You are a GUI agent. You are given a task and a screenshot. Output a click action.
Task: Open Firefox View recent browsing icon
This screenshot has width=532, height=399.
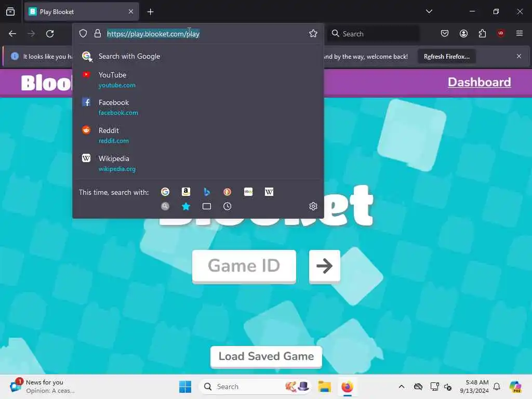coord(10,11)
